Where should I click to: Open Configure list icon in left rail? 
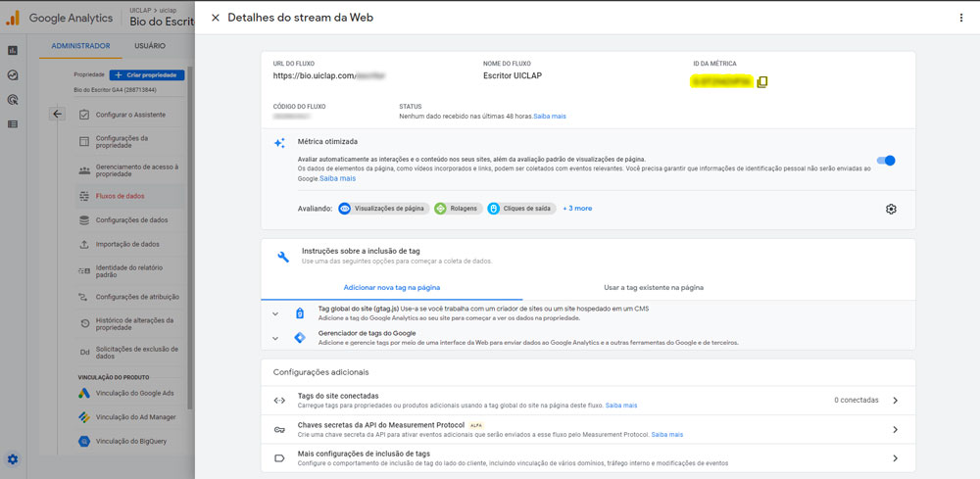(x=13, y=124)
